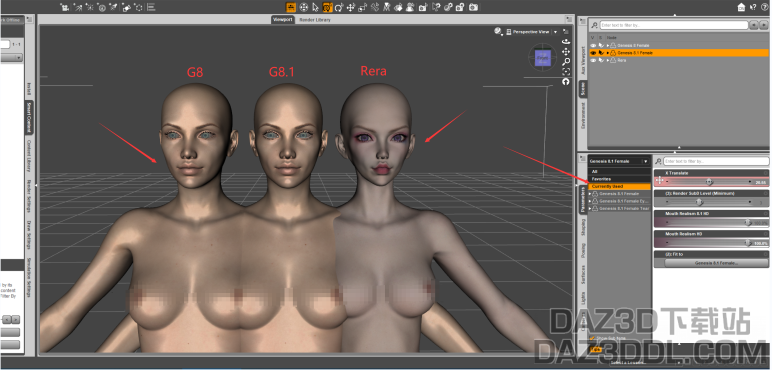
Task: Switch to the Render Library tab
Action: click(315, 20)
